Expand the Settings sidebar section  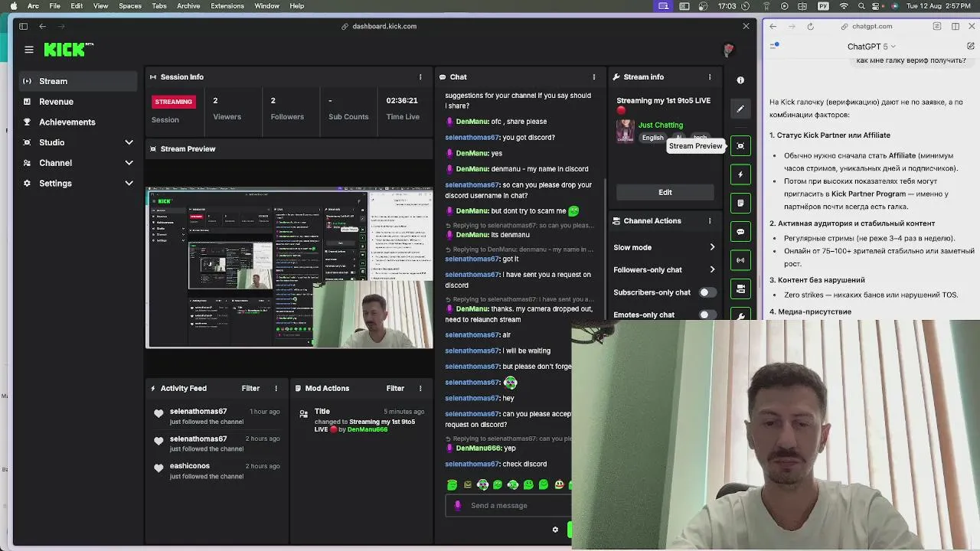click(129, 184)
